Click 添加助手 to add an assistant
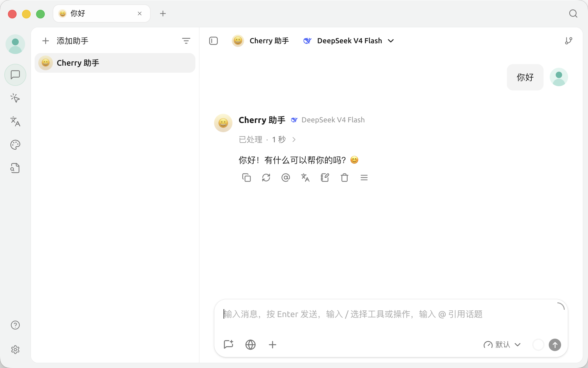 coord(65,41)
